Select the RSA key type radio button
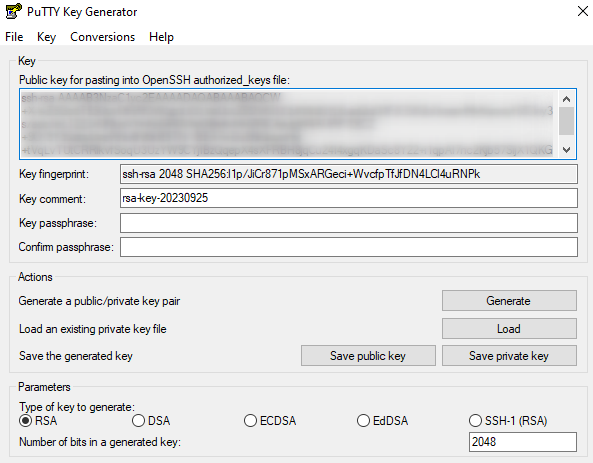This screenshot has width=593, height=463. 25,421
